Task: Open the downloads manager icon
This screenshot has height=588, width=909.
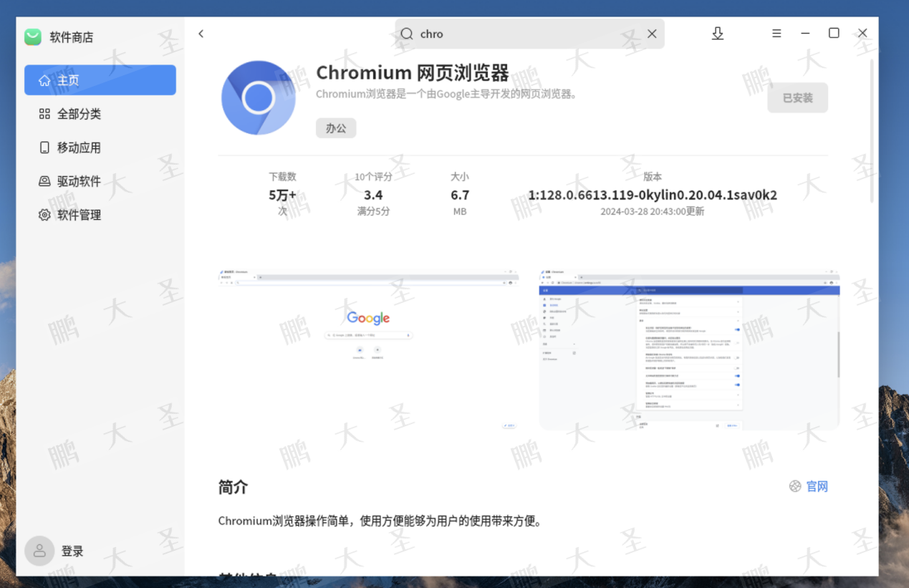Action: click(x=718, y=34)
